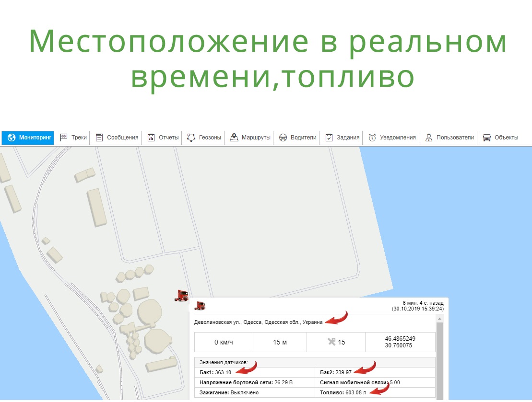Select the red truck marker on map
This screenshot has height=402, width=532.
tap(181, 296)
